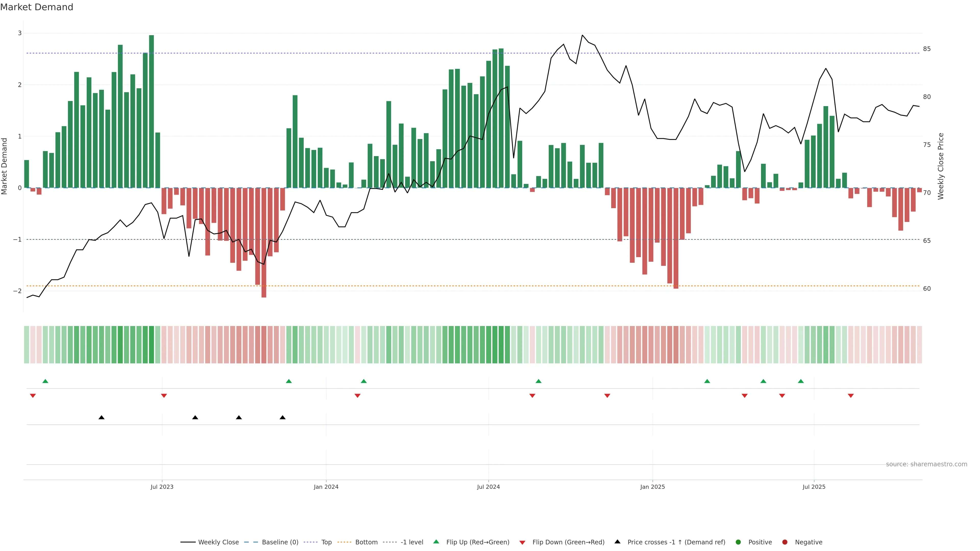Toggle the -1 level legend entry
The width and height of the screenshot is (980, 551).
tap(412, 542)
